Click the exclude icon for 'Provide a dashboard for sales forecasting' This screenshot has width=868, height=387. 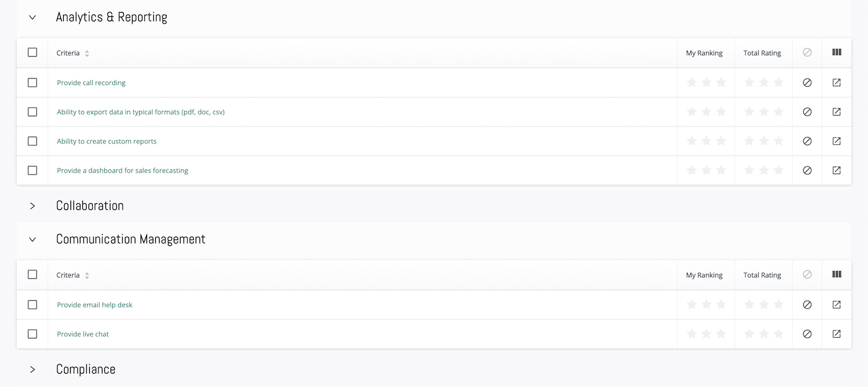807,170
